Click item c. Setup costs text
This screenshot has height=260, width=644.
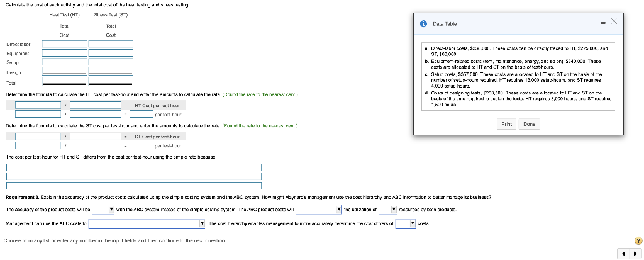coord(517,79)
